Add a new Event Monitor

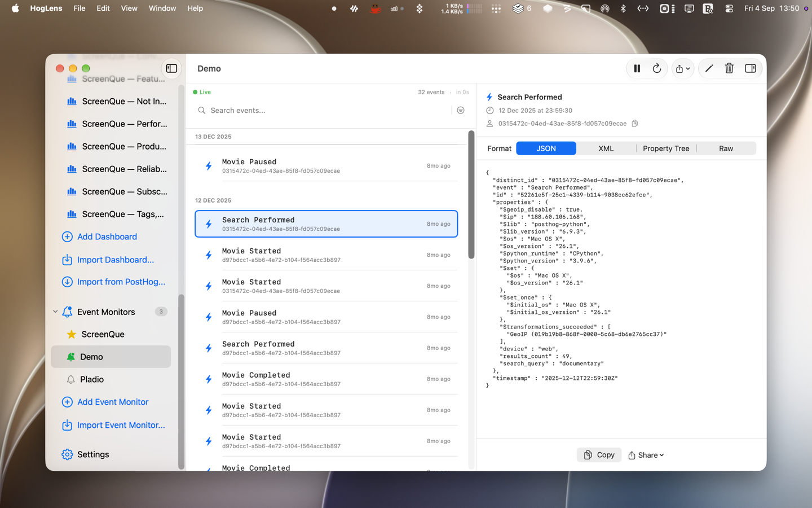(105, 402)
